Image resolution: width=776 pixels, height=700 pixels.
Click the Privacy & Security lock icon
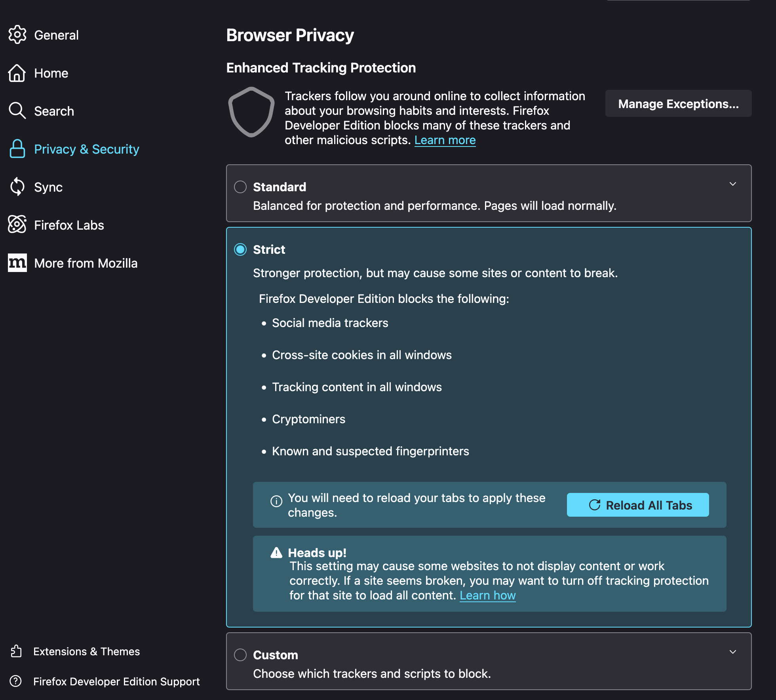[17, 149]
